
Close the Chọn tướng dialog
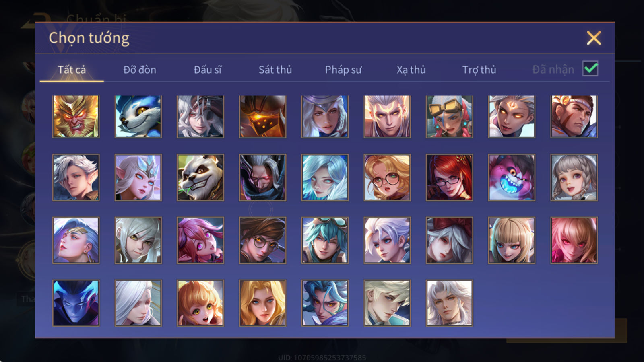[594, 38]
